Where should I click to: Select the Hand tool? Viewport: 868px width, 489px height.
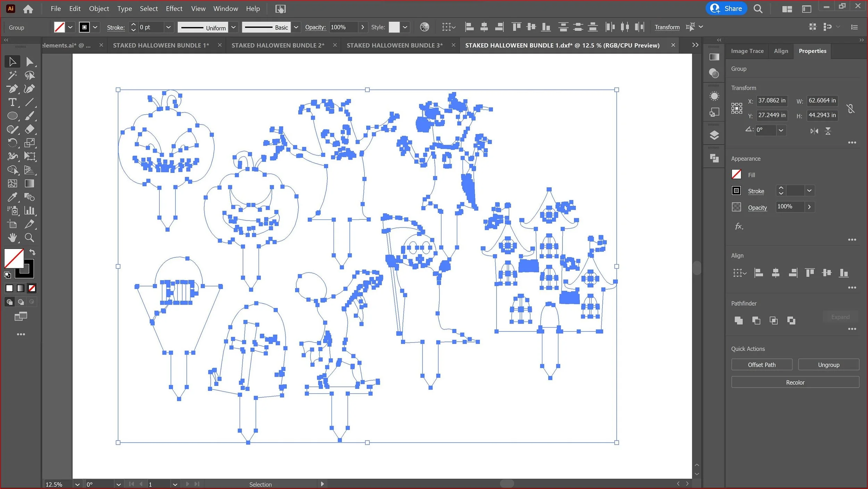point(12,238)
